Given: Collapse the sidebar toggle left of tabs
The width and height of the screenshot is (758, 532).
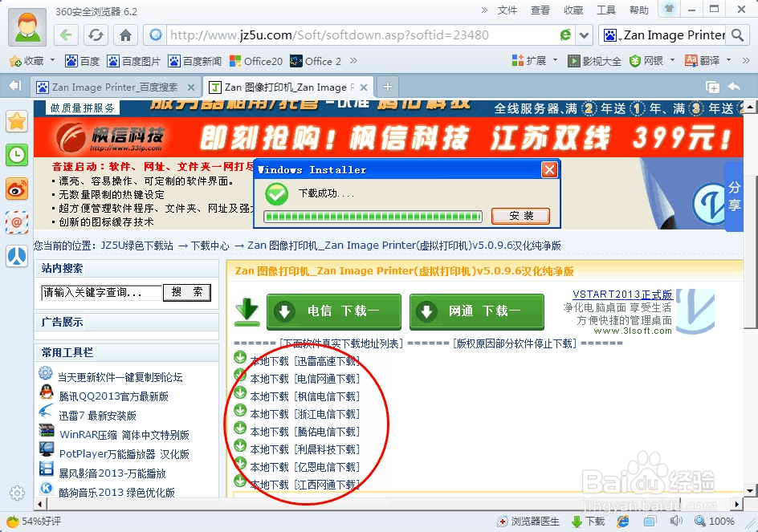Looking at the screenshot, I should [15, 86].
